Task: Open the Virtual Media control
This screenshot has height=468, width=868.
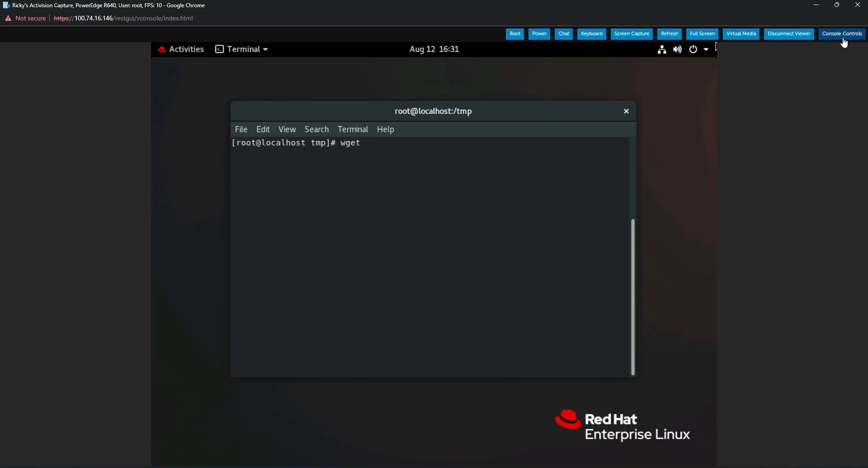Action: pyautogui.click(x=741, y=34)
